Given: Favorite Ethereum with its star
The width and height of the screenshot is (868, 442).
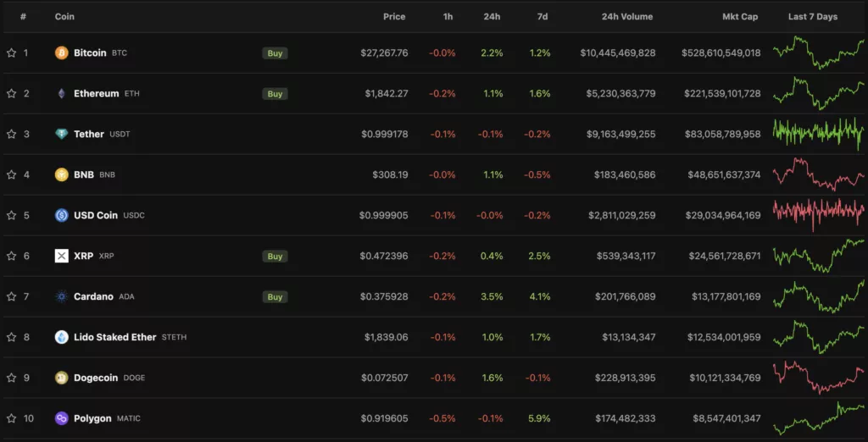Looking at the screenshot, I should click(x=11, y=93).
